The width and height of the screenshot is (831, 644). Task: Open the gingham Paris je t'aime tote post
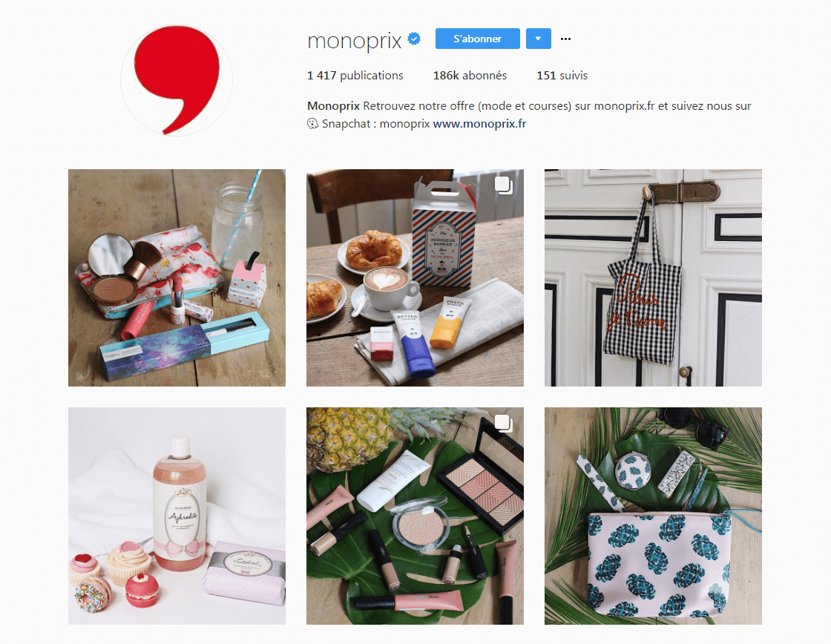653,277
